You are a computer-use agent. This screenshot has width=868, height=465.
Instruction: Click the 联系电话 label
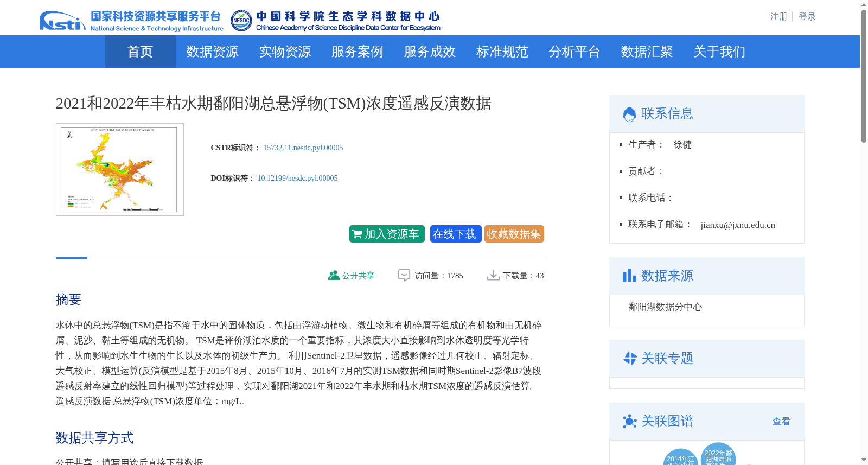tap(651, 198)
